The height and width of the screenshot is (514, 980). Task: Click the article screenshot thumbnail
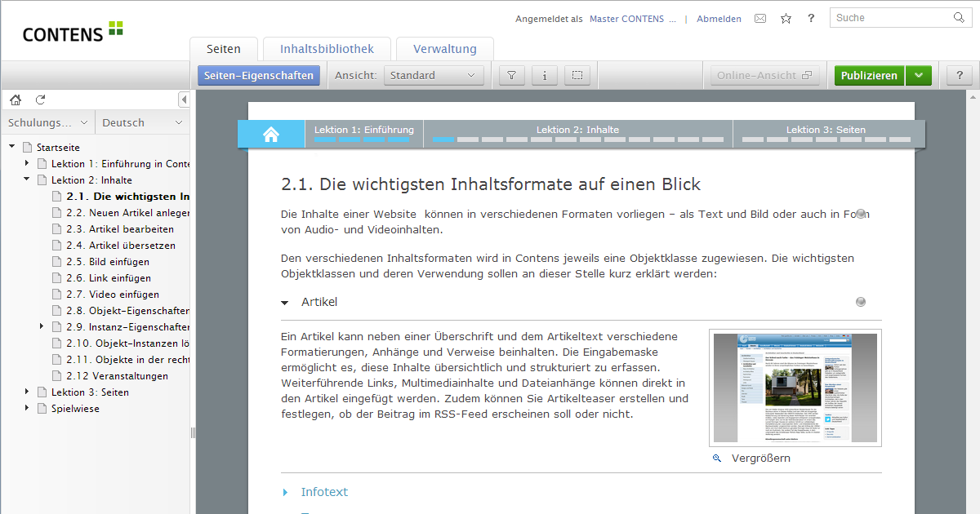pyautogui.click(x=795, y=388)
